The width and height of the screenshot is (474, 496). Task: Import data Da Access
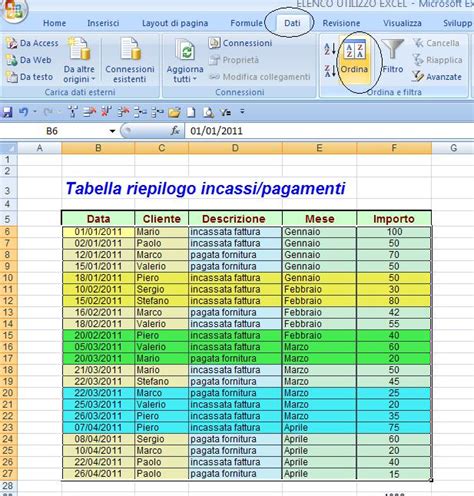click(x=32, y=43)
